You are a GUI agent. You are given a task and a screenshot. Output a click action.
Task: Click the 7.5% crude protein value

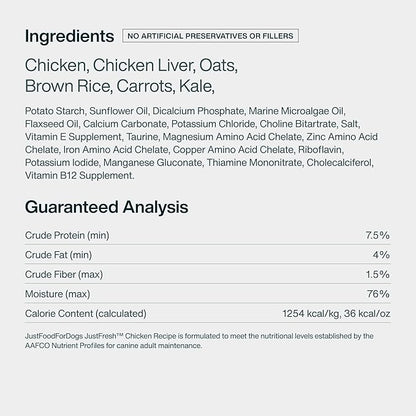coord(377,235)
